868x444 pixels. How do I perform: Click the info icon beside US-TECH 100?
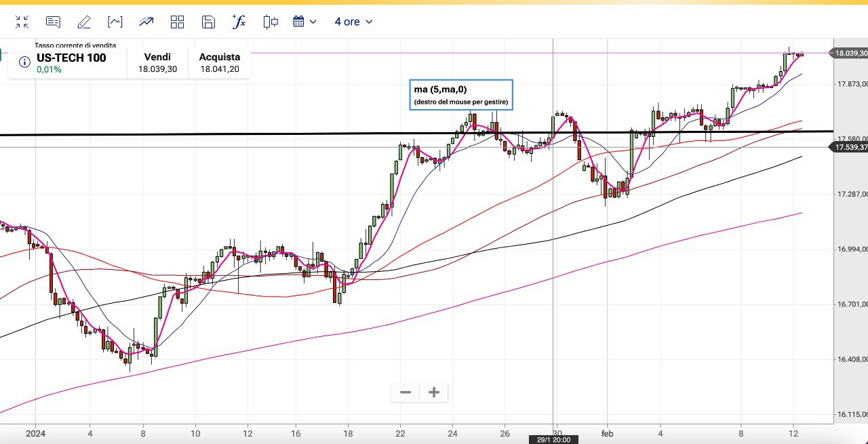24,62
